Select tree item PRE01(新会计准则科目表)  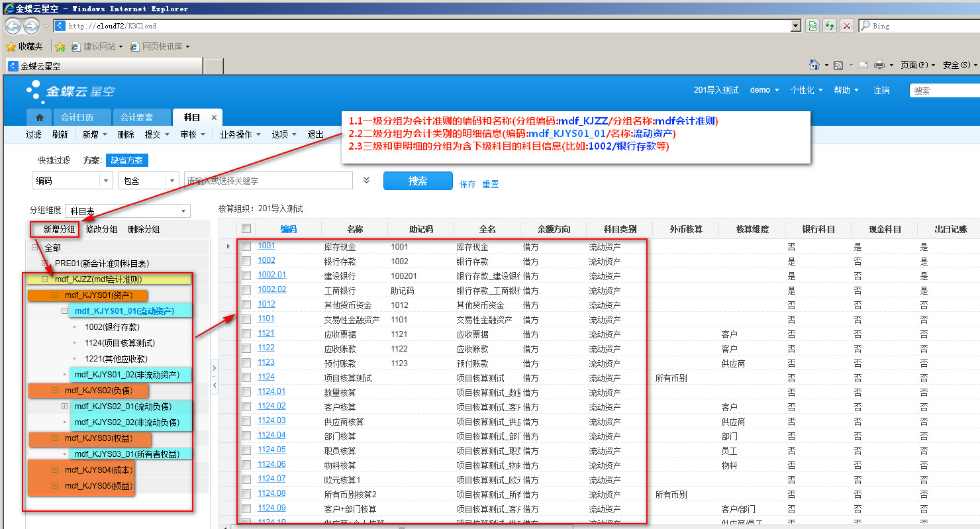102,264
